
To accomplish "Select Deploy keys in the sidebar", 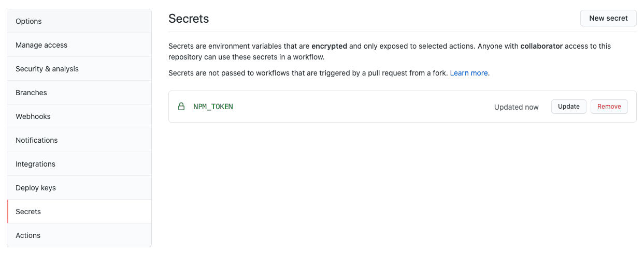I will pyautogui.click(x=79, y=188).
